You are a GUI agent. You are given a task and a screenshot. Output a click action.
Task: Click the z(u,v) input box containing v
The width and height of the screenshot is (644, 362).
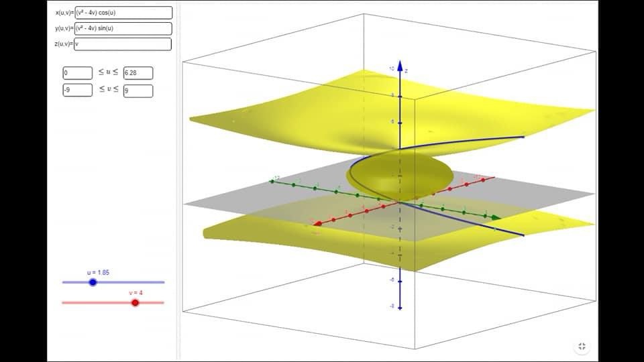point(123,44)
